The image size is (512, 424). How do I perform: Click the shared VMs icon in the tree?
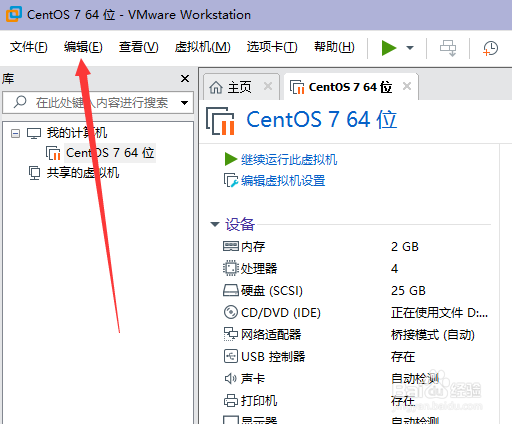34,173
